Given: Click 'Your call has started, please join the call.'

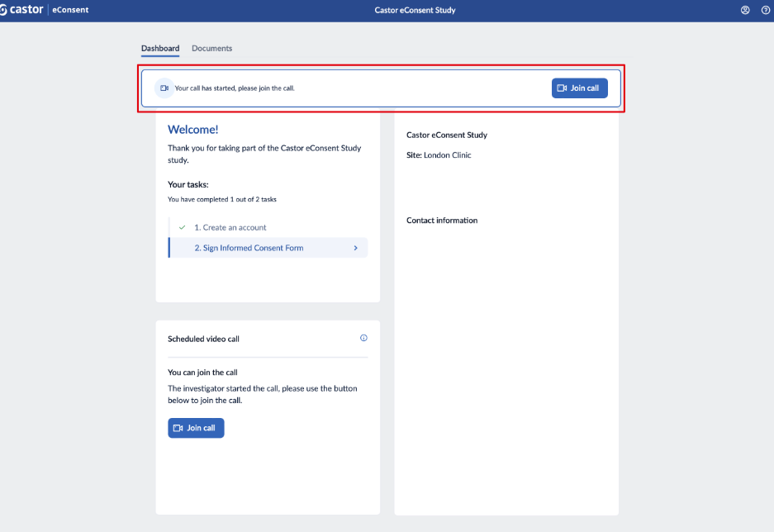Looking at the screenshot, I should (x=235, y=88).
